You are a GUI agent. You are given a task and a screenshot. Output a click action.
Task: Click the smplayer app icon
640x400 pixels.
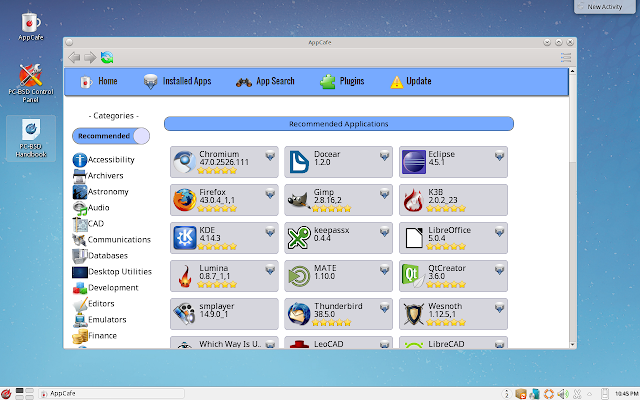pos(184,314)
